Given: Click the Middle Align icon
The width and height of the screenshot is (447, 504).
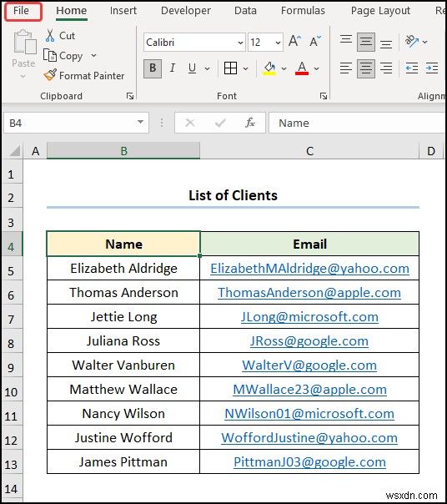Looking at the screenshot, I should 366,42.
